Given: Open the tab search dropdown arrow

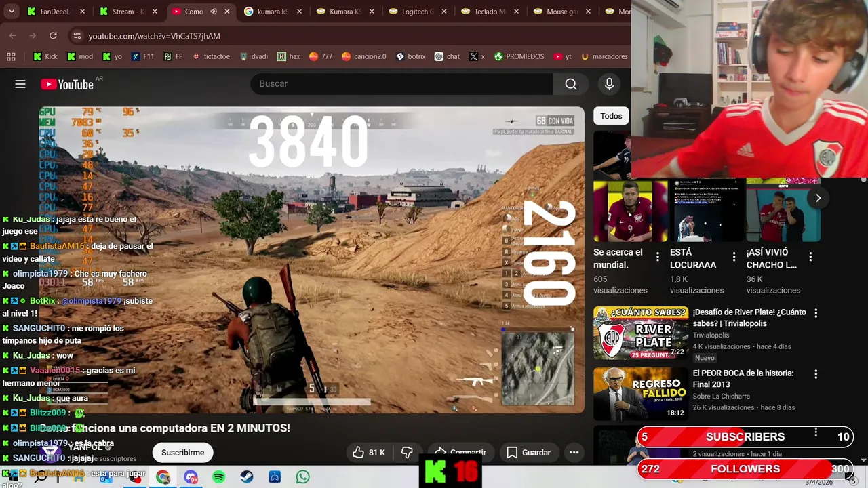Looking at the screenshot, I should pos(11,12).
